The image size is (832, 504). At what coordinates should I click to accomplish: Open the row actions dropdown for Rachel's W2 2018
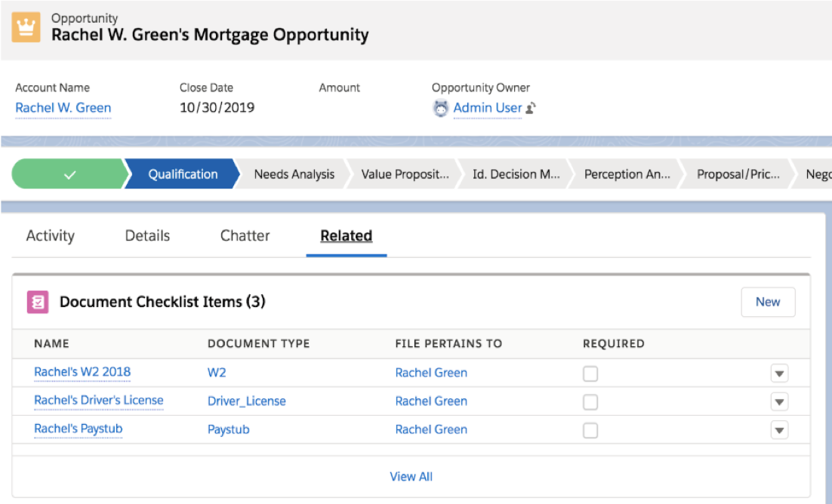[779, 372]
